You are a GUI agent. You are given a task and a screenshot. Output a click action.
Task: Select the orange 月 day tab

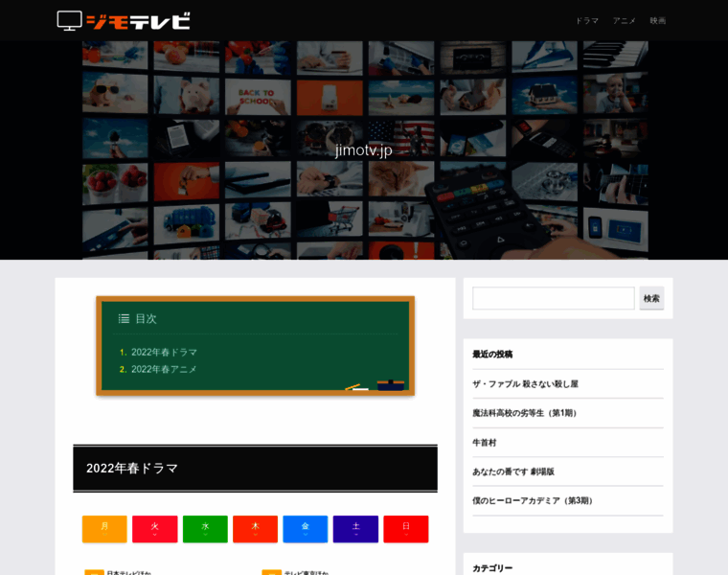pos(104,529)
